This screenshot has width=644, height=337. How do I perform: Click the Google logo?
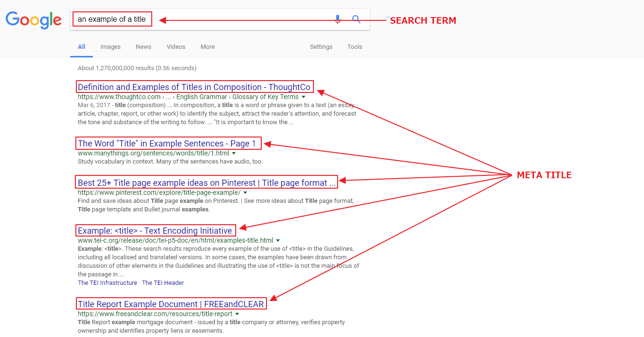click(x=33, y=20)
